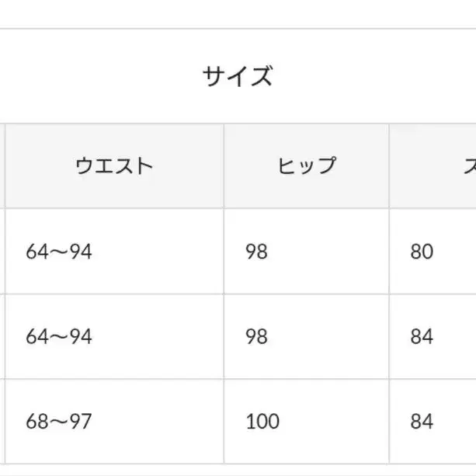This screenshot has height=476, width=476.
Task: Click waist value 64〜94 in first data row
Action: pyautogui.click(x=59, y=252)
